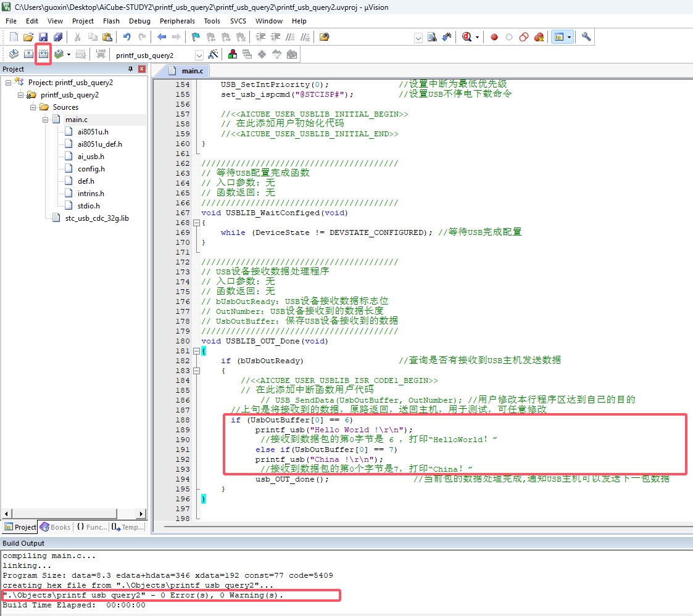
Task: Insert a bookmark with the flag icon
Action: tap(196, 37)
